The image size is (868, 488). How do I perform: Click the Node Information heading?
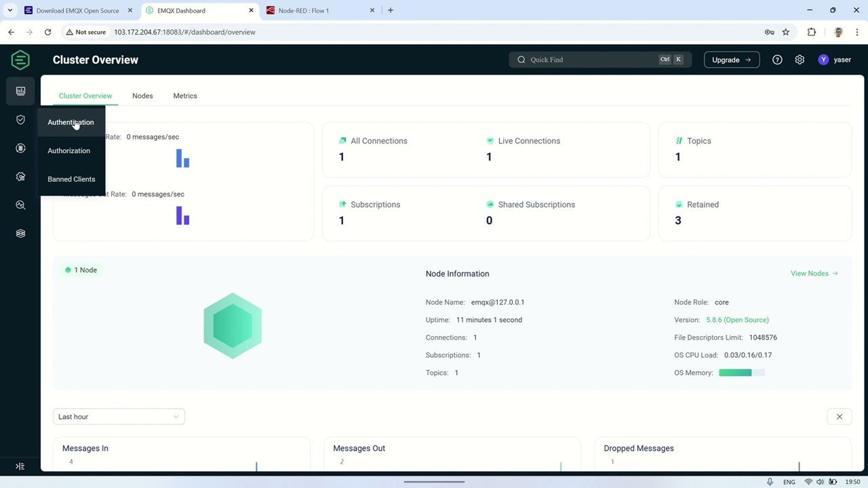coord(457,274)
